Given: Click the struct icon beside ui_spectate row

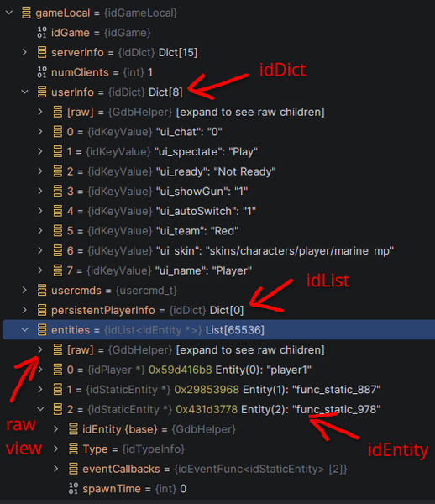Looking at the screenshot, I should [x=57, y=151].
